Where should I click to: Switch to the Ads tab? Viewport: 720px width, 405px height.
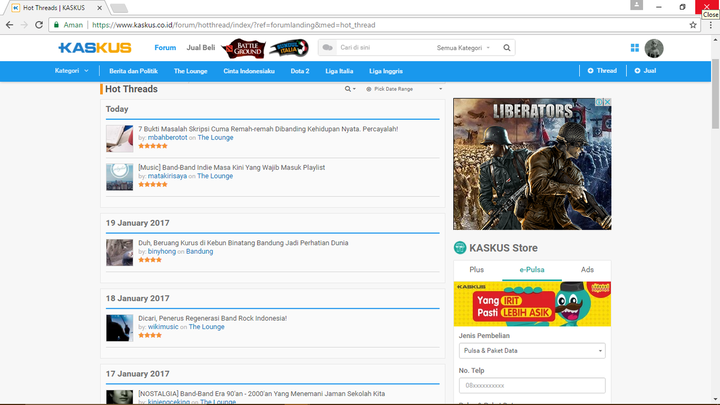pos(587,270)
